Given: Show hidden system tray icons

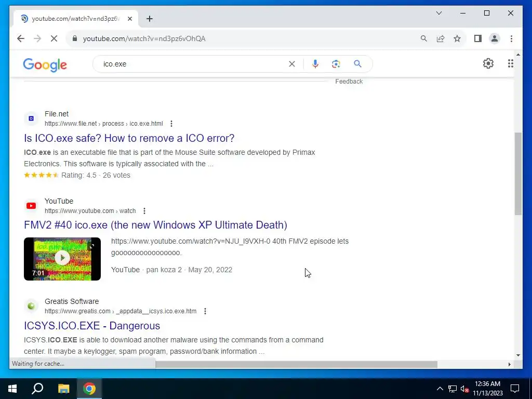Looking at the screenshot, I should coord(440,389).
